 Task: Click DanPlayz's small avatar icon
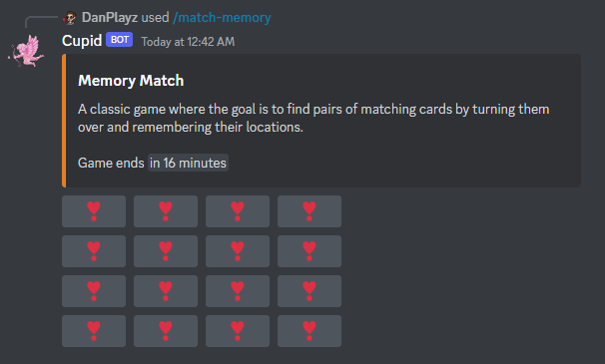pos(70,18)
